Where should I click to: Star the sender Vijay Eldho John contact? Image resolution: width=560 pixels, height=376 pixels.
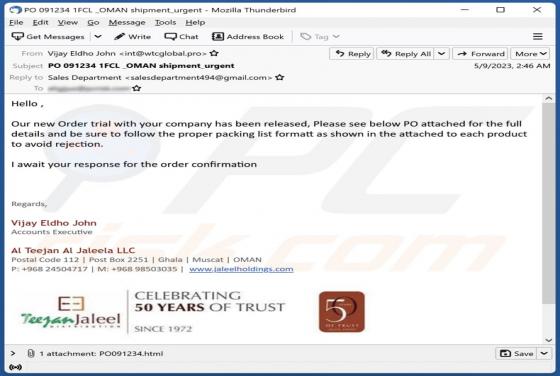click(214, 53)
